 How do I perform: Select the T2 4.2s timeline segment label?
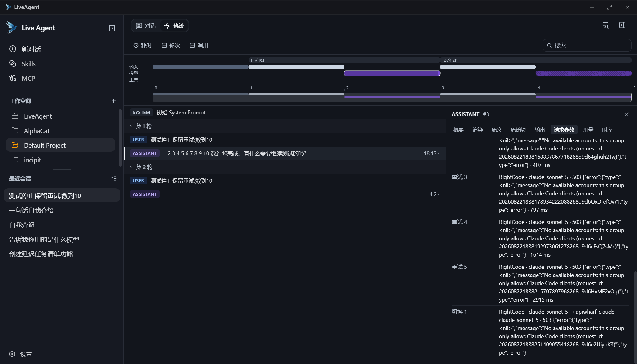coord(449,60)
